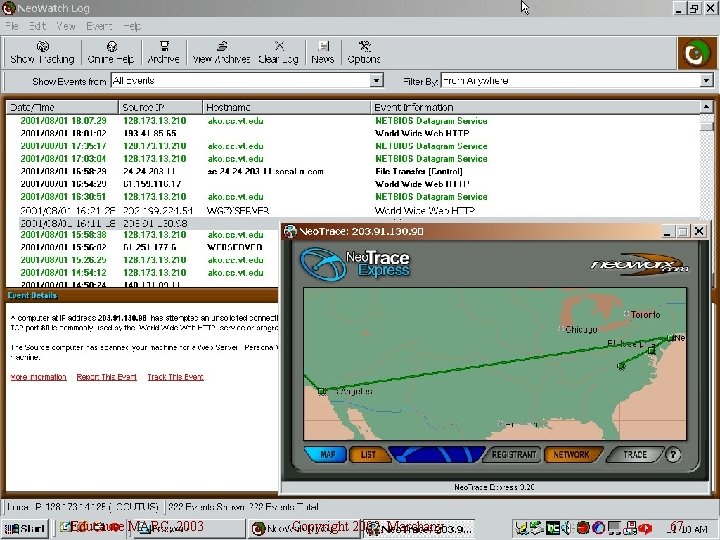
Task: Select the row with hostname WG7YSERVER
Action: [353, 211]
